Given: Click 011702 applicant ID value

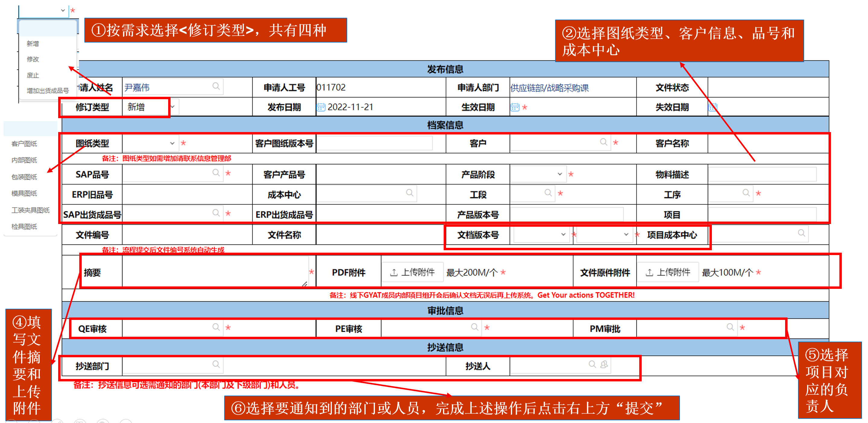Looking at the screenshot, I should (x=331, y=87).
